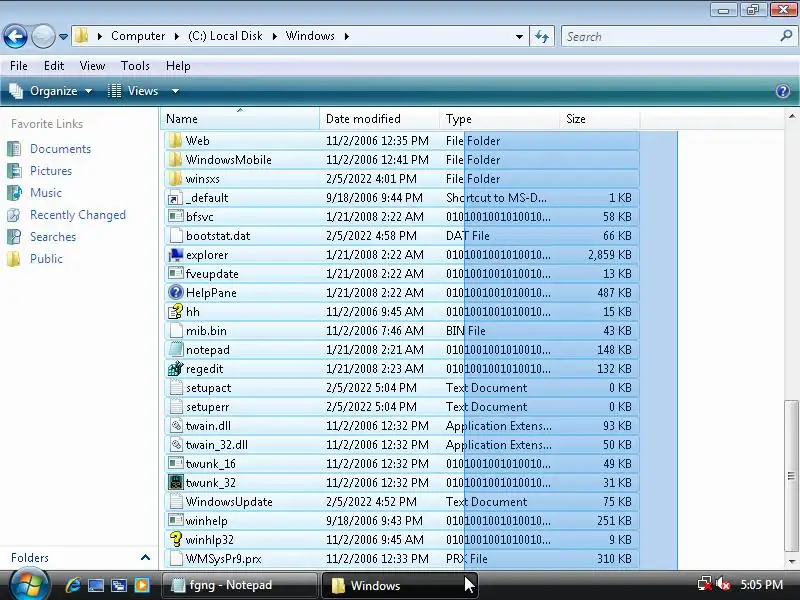Image resolution: width=800 pixels, height=600 pixels.
Task: Select the WindowsUpdate file name
Action: click(x=229, y=502)
